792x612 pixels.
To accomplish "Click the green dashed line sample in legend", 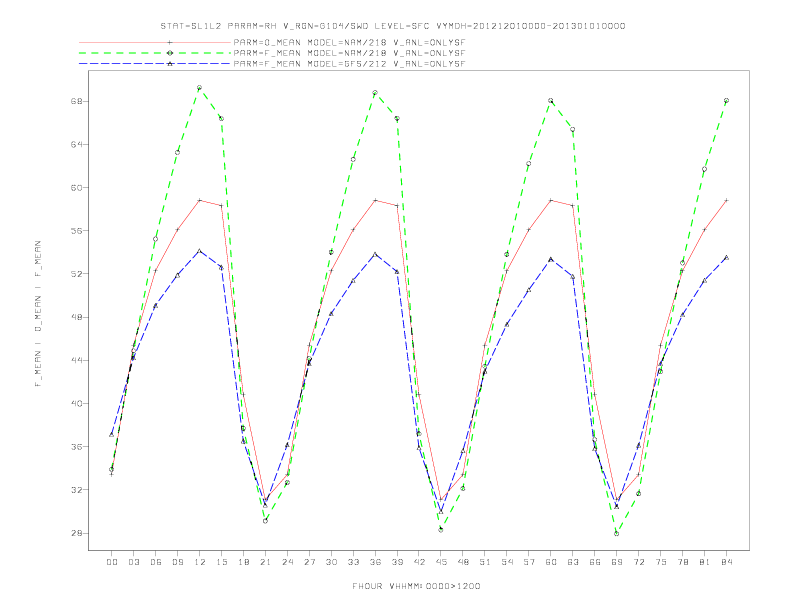I will click(155, 53).
